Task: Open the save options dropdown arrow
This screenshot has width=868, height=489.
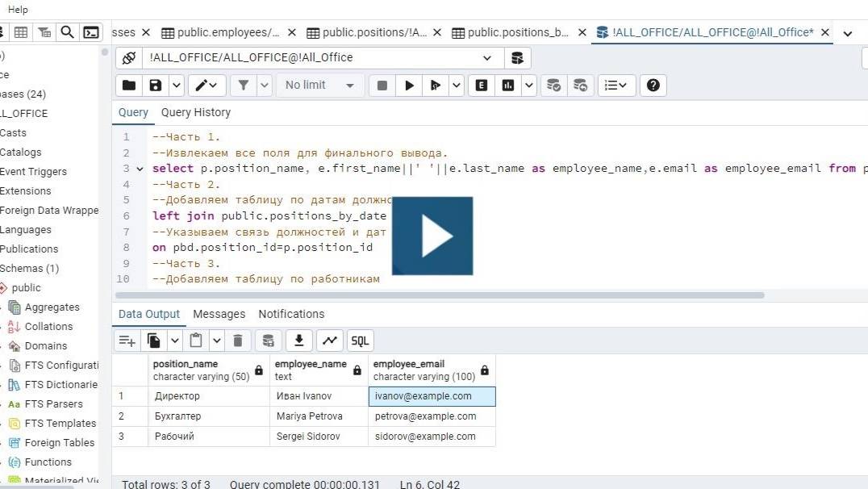Action: [x=176, y=86]
